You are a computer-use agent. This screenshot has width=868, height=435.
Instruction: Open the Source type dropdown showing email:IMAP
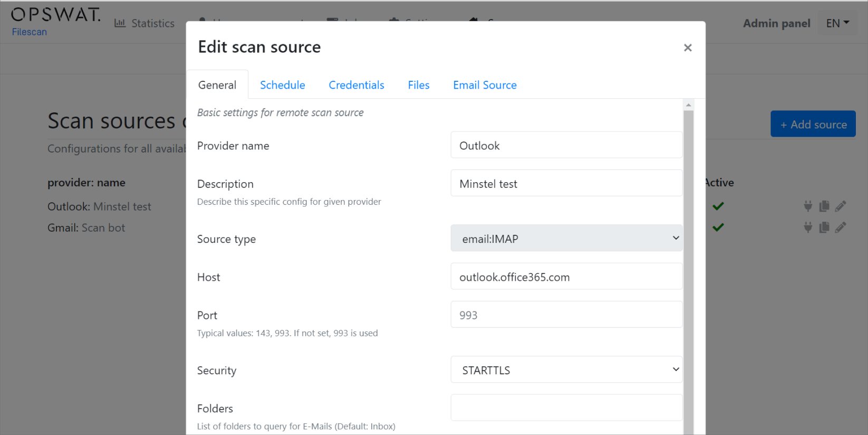(566, 239)
